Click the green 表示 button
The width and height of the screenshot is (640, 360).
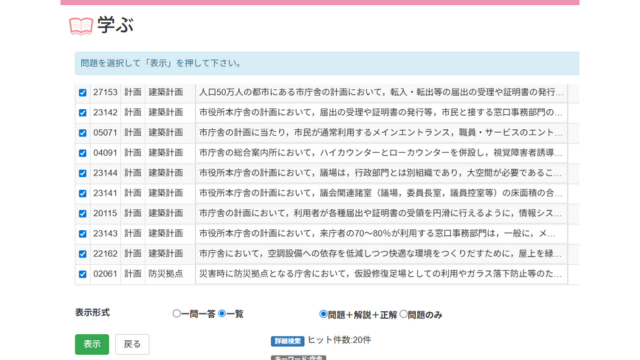[92, 344]
